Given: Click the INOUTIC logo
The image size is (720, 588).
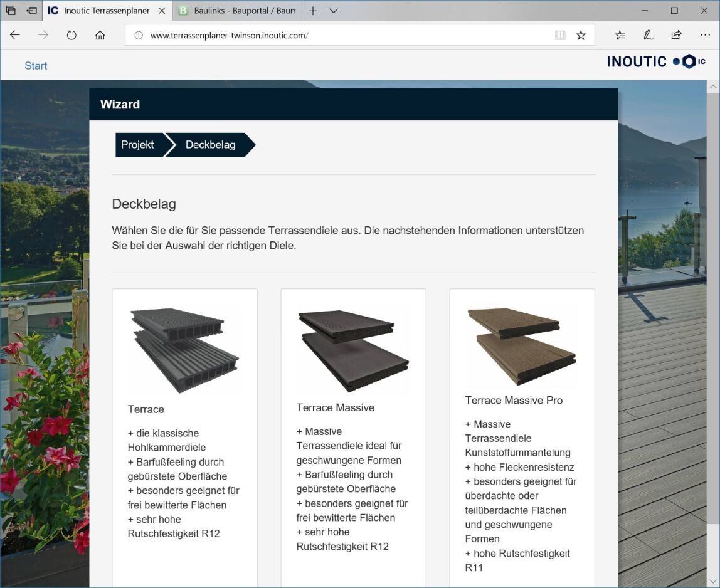Looking at the screenshot, I should tap(656, 61).
